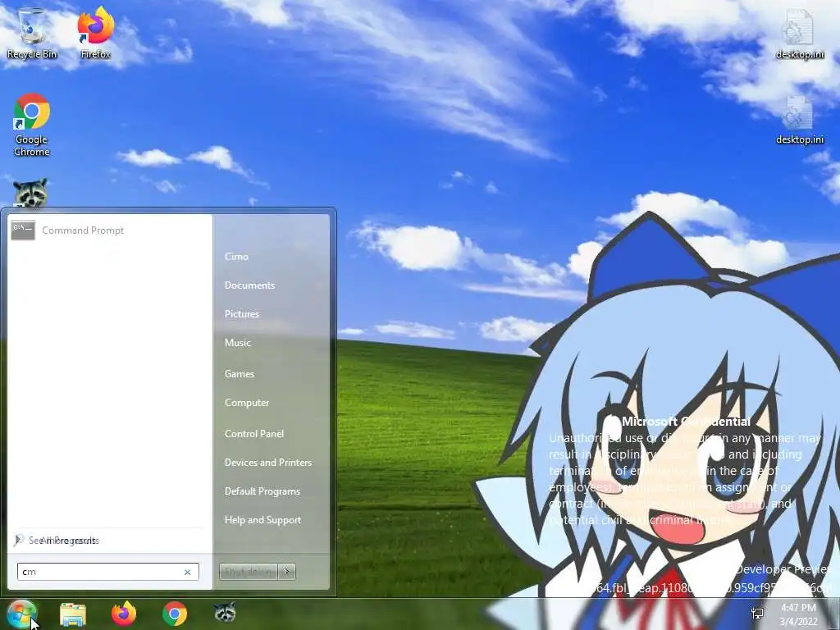
Task: Clear the search box with the X
Action: pos(188,572)
